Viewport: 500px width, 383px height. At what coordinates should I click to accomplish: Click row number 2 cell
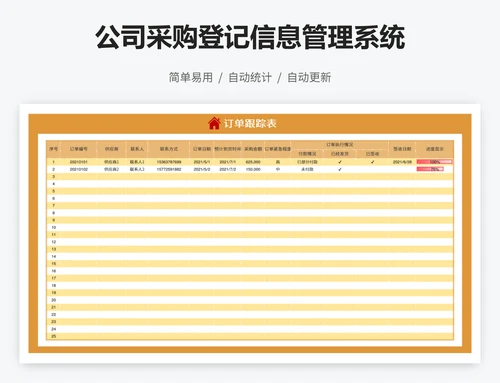(53, 169)
